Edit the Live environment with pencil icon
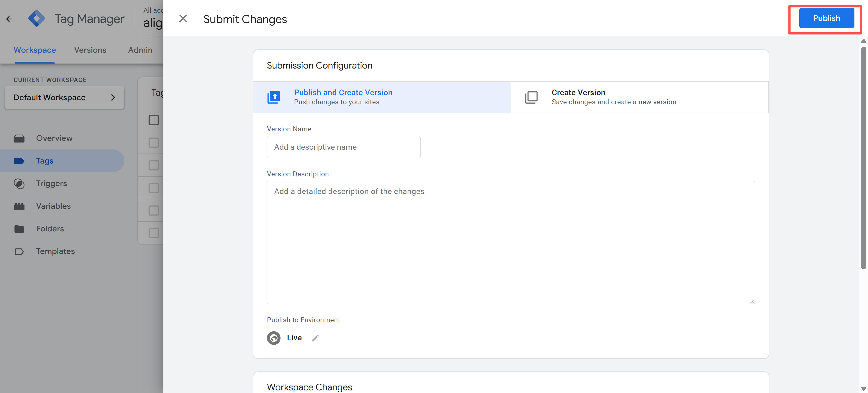Viewport: 868px width, 393px height. coord(315,338)
